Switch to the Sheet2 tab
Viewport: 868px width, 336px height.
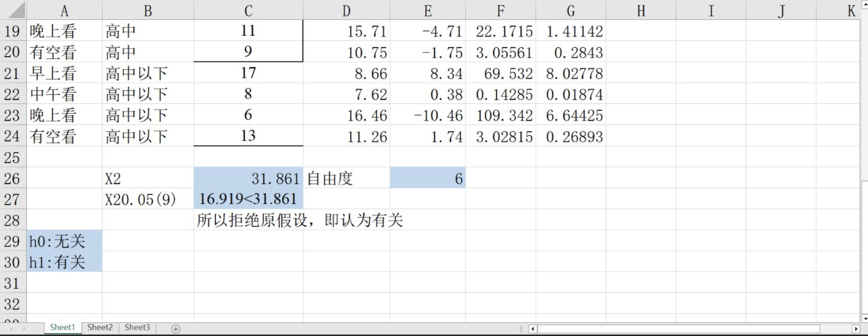[100, 327]
